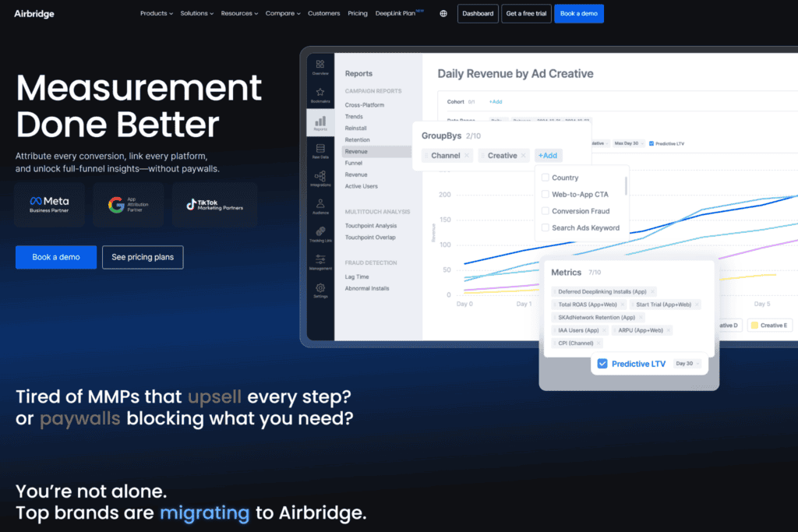Open the Overview panel icon

(320, 64)
